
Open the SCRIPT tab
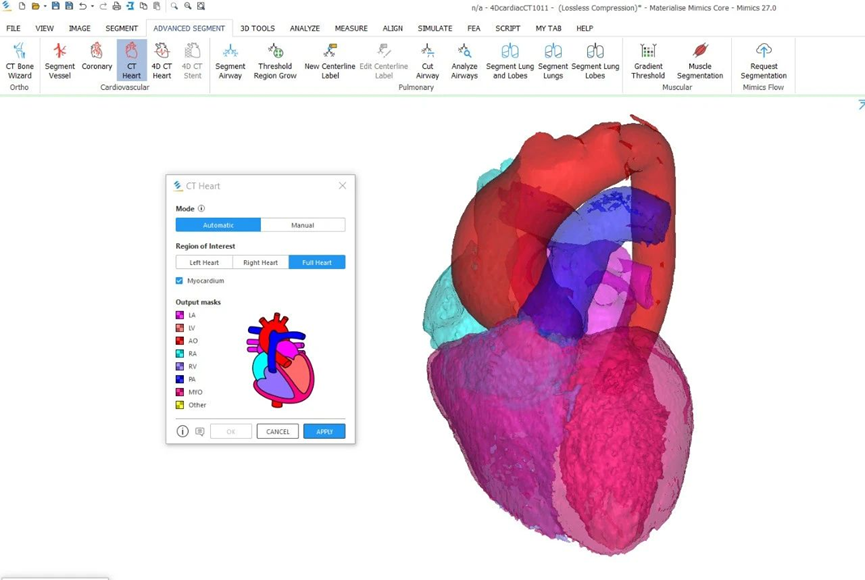(x=508, y=28)
